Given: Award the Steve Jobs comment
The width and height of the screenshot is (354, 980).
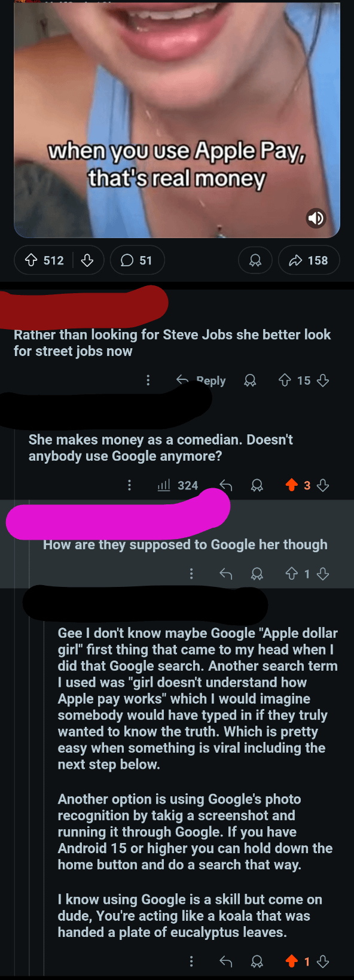Looking at the screenshot, I should coord(251,381).
